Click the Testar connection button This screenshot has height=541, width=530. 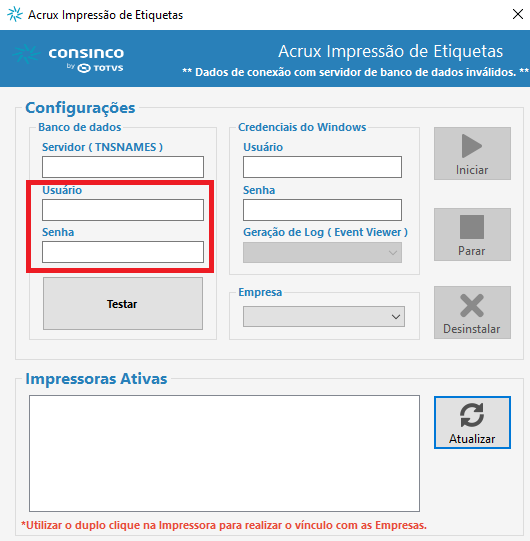122,304
